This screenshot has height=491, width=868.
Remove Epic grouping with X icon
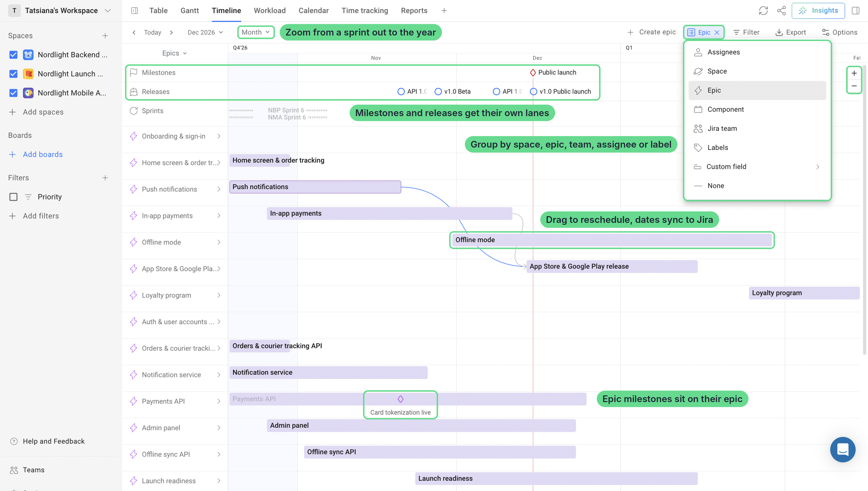click(717, 32)
